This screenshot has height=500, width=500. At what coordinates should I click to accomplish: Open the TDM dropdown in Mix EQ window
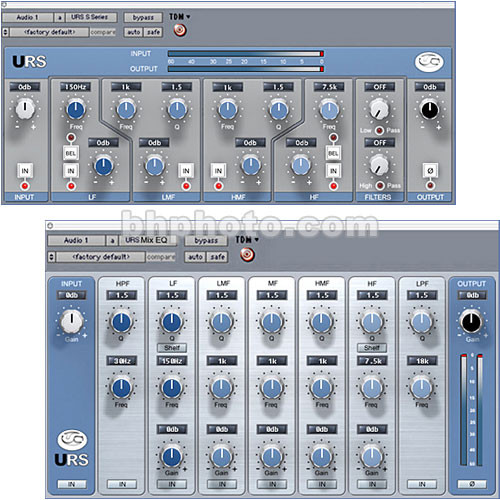(247, 239)
